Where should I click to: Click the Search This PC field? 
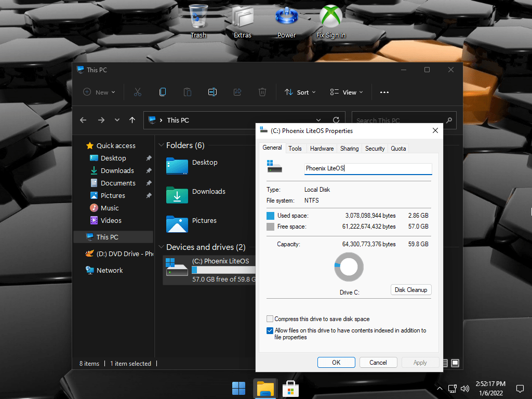click(x=404, y=120)
